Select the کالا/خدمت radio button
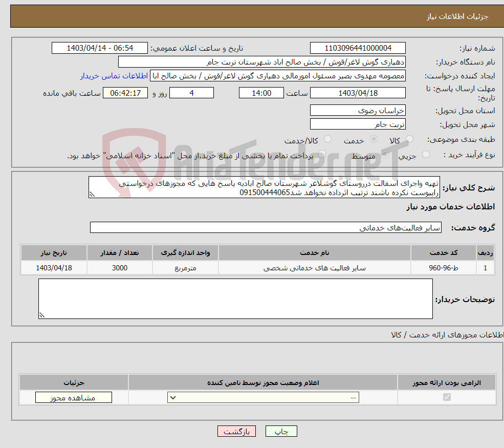Image resolution: width=504 pixels, height=448 pixels. [327, 139]
